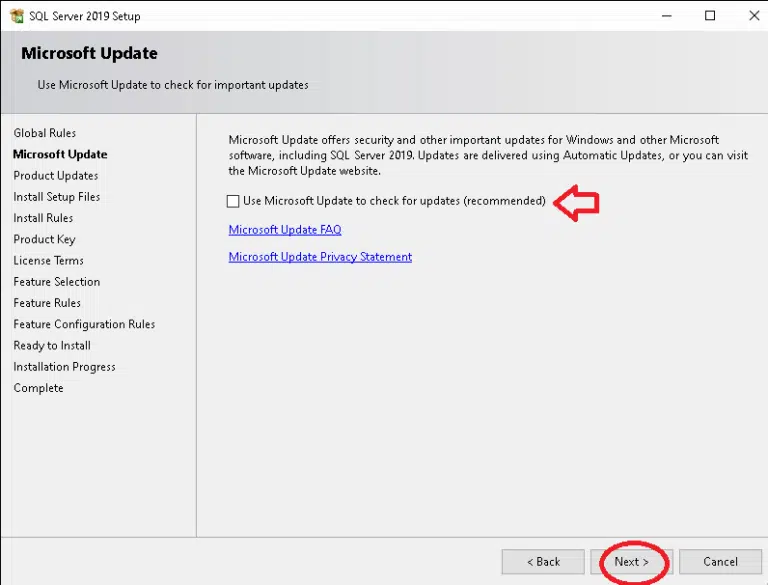Screen dimensions: 768x585
Task: Select Install Rules step in sidebar
Action: pos(43,218)
